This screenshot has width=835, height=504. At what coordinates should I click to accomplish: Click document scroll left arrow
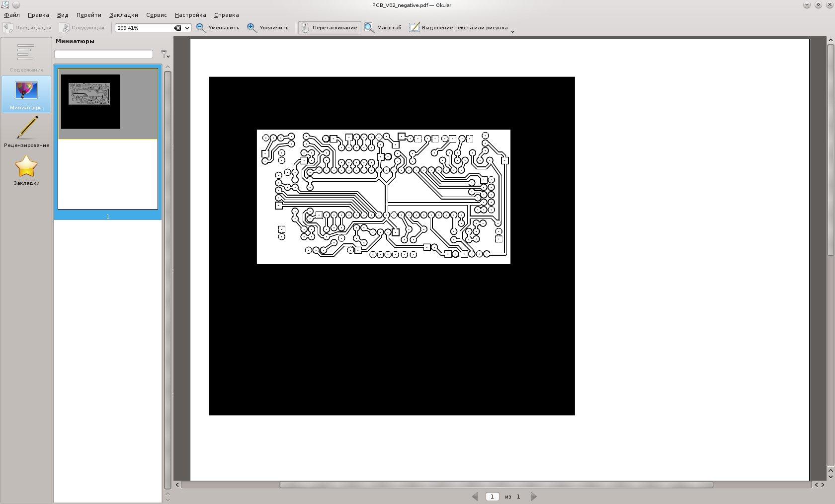(177, 485)
